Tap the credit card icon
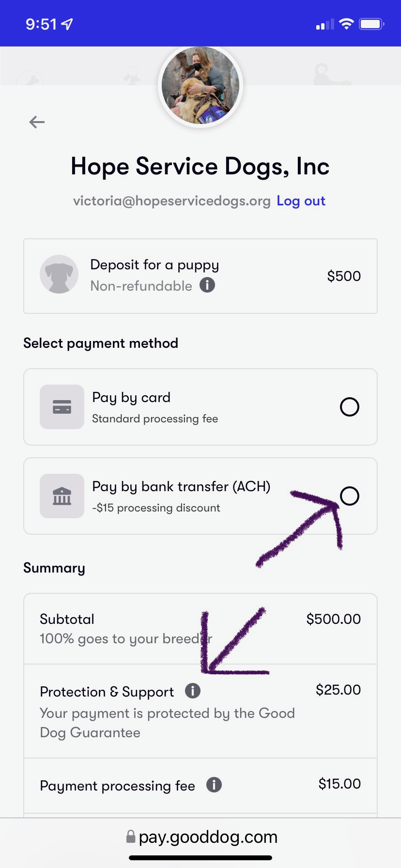This screenshot has width=401, height=868. click(62, 407)
